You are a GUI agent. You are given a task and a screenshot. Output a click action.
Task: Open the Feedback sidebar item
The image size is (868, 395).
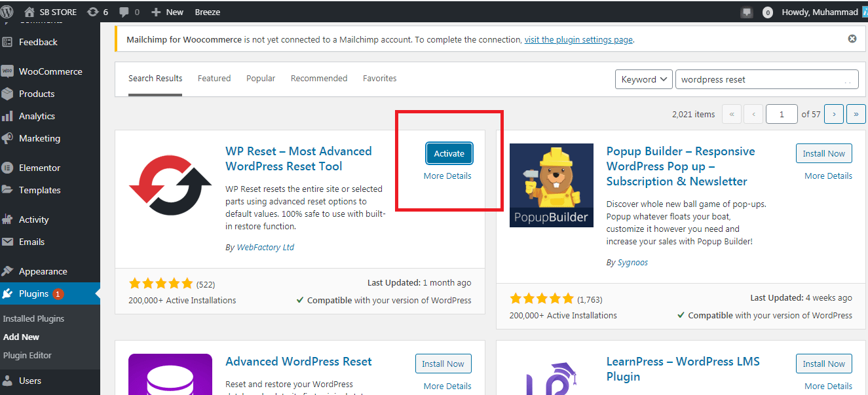pos(50,42)
